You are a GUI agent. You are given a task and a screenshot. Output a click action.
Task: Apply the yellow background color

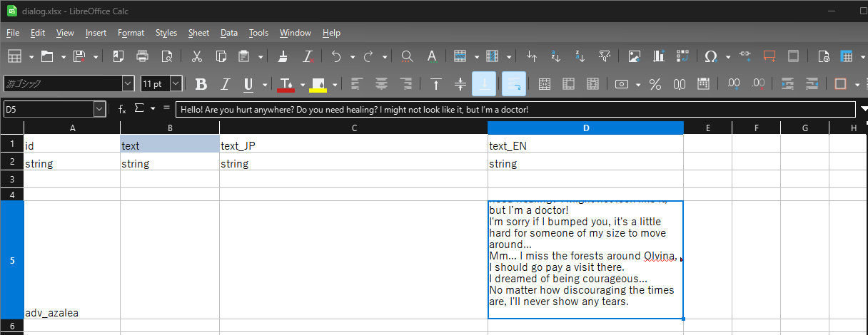pos(318,84)
